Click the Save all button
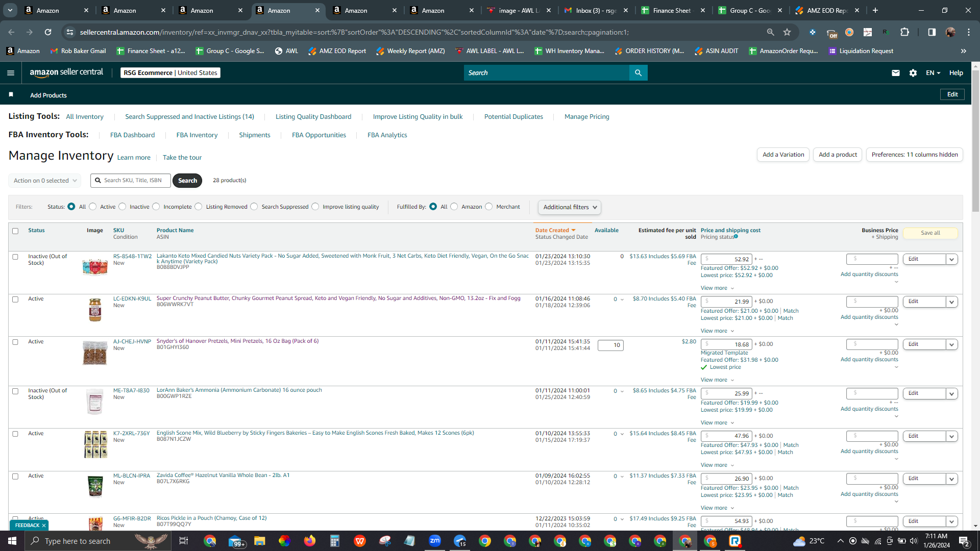The height and width of the screenshot is (551, 980). pos(930,233)
